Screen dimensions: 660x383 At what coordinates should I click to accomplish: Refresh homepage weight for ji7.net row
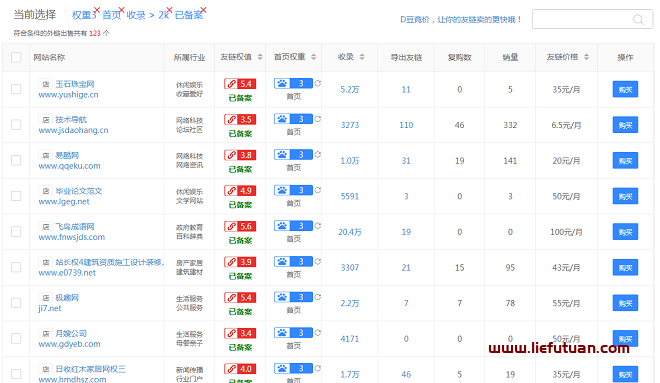(317, 297)
